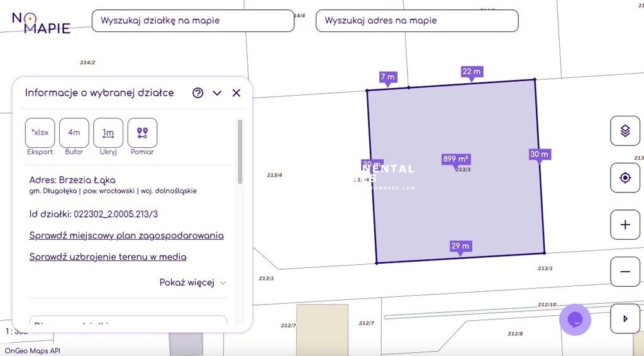Open Sprawdź miejscowy plan zagospodarowania link
The image size is (644, 356).
click(x=126, y=236)
